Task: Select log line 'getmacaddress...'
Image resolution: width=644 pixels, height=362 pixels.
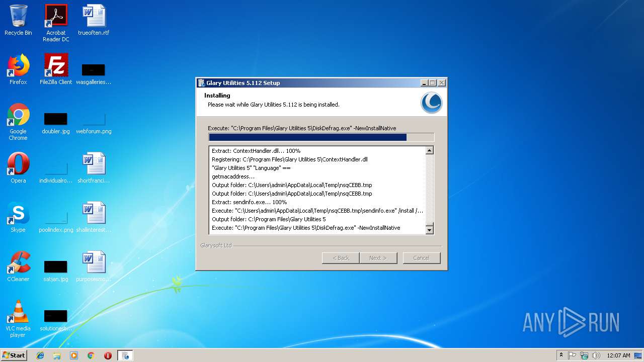Action: click(x=233, y=176)
